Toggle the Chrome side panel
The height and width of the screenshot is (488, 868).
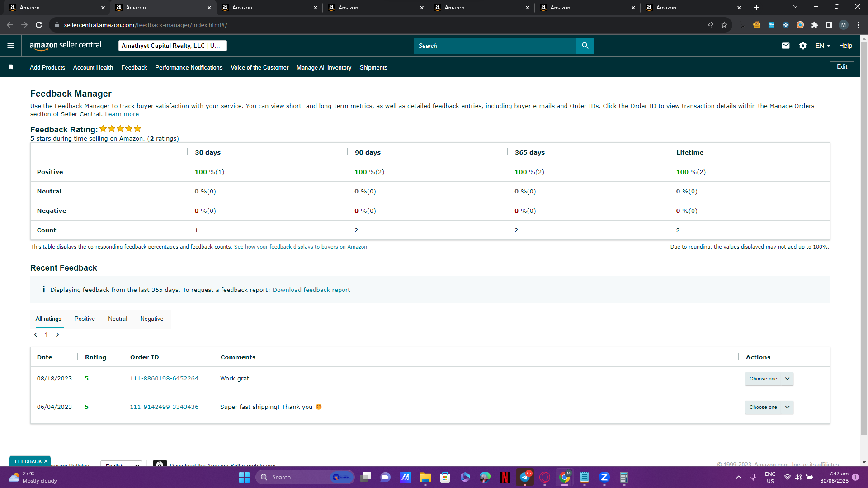click(829, 25)
